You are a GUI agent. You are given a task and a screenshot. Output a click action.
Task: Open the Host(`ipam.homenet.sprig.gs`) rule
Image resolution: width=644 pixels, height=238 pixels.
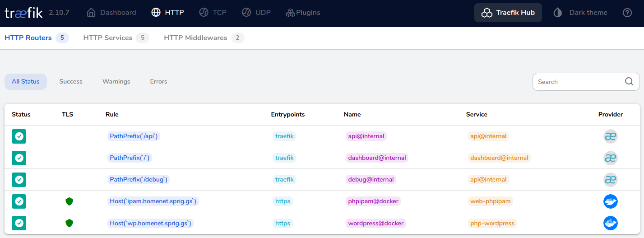pyautogui.click(x=153, y=201)
